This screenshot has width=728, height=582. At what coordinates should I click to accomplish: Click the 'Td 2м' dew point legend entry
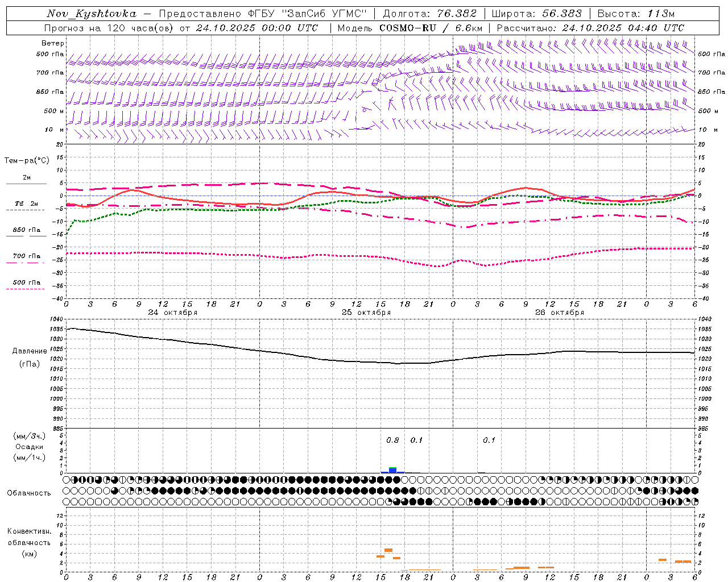(27, 203)
